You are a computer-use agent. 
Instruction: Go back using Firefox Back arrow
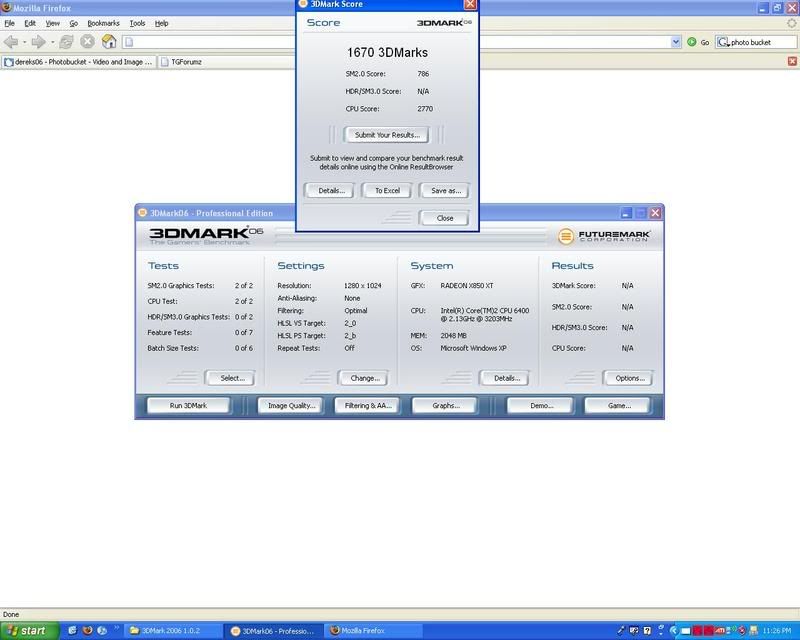coord(11,42)
